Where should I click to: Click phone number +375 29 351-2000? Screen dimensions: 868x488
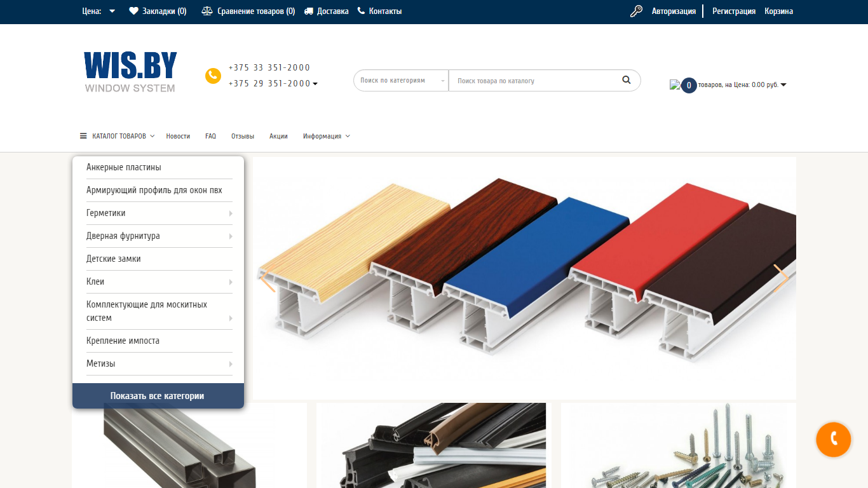click(269, 83)
